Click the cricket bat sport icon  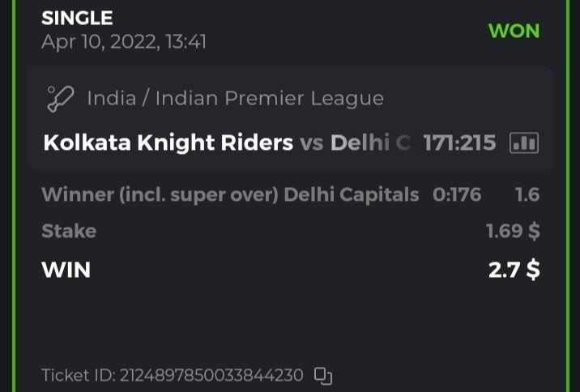60,99
